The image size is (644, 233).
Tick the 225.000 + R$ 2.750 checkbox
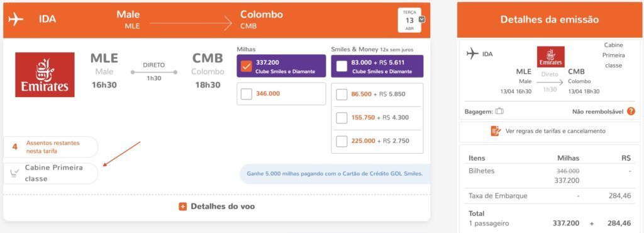(x=341, y=141)
